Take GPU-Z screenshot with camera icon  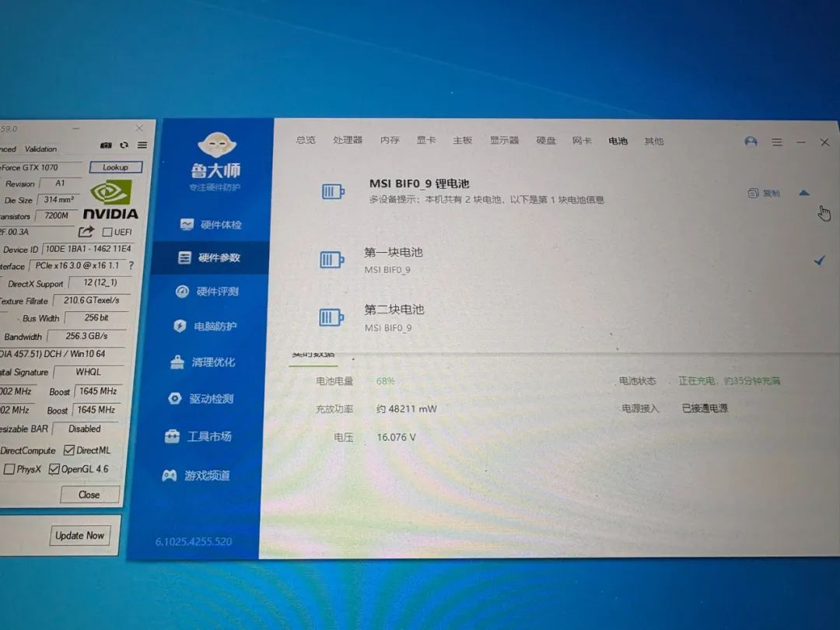106,145
